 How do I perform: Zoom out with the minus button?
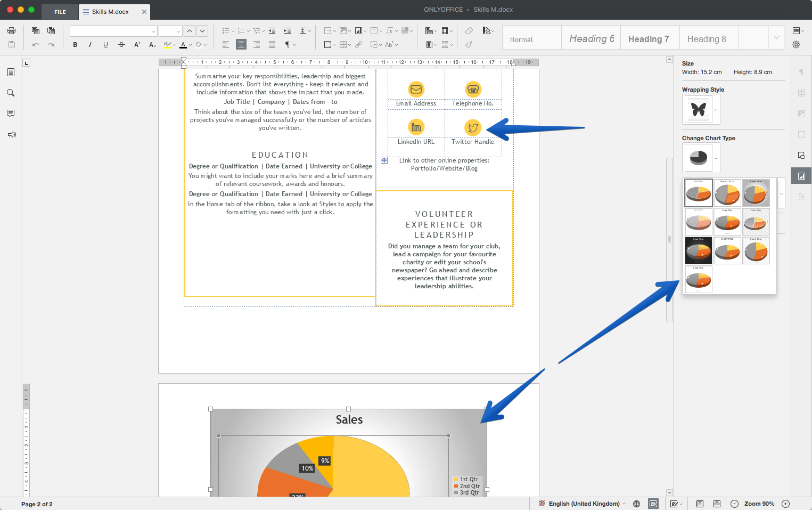click(x=734, y=504)
